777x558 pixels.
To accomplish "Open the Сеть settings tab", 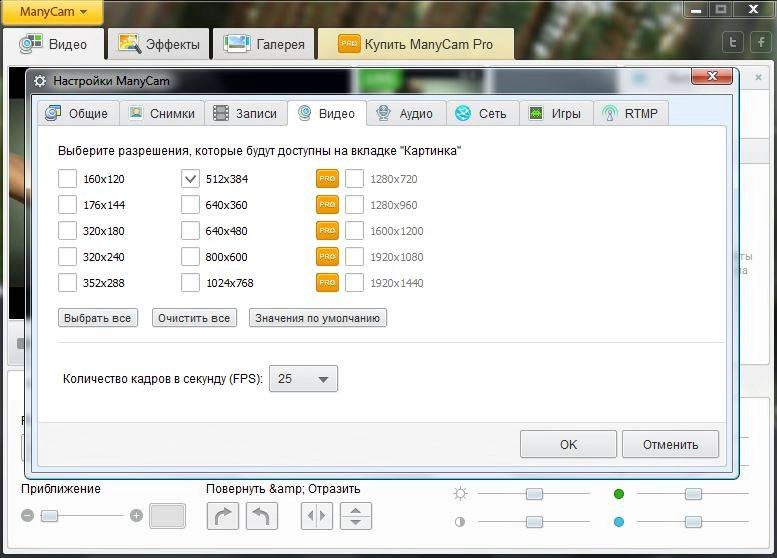I will 483,113.
